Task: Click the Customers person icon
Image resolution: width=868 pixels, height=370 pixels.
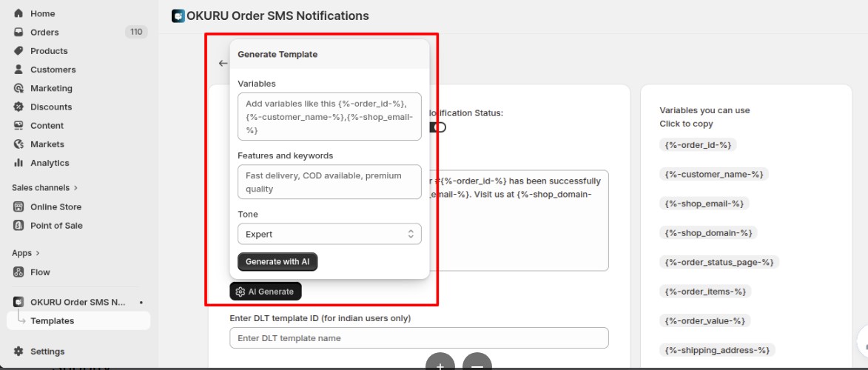Action: click(18, 70)
